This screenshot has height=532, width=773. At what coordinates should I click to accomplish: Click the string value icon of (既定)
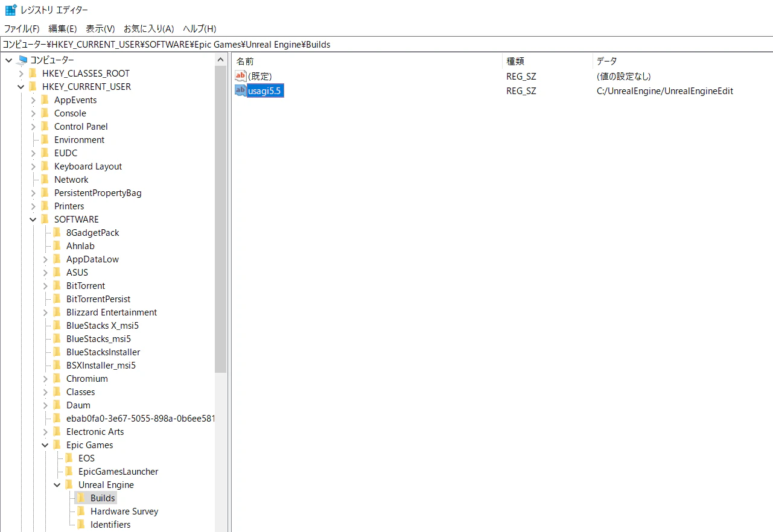241,76
